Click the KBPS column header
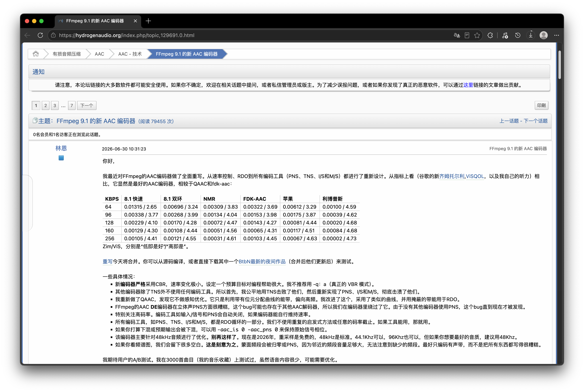This screenshot has height=392, width=584. [x=112, y=199]
